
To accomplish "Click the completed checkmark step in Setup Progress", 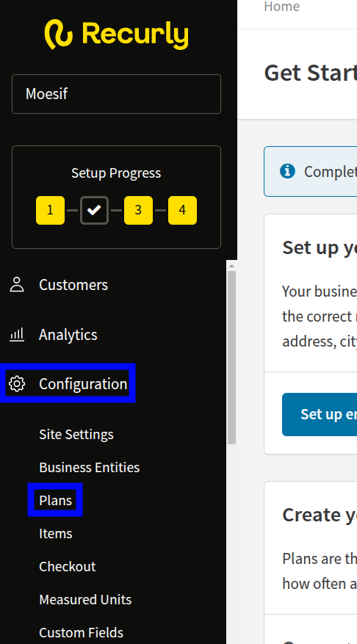I will click(94, 210).
